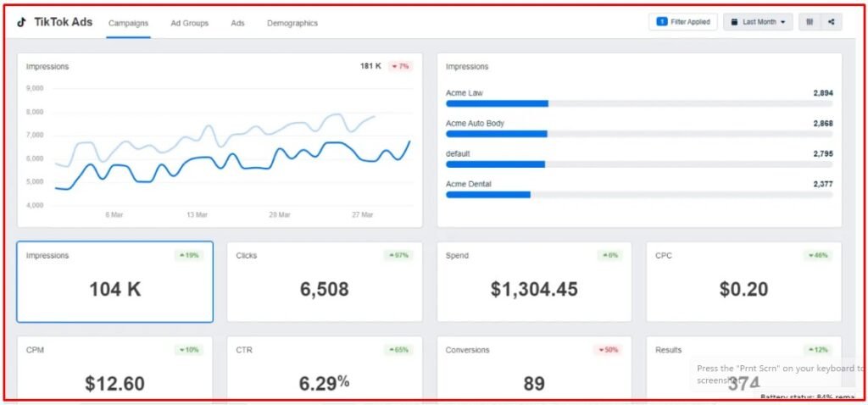This screenshot has height=405, width=868.
Task: Select the Ads tab
Action: 237,23
